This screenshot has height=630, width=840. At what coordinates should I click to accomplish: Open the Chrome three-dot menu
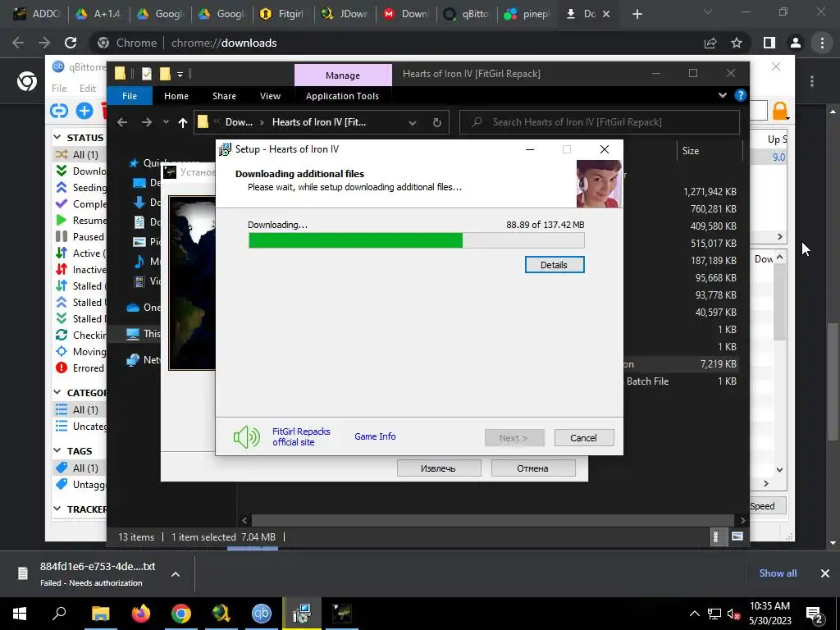(x=822, y=43)
